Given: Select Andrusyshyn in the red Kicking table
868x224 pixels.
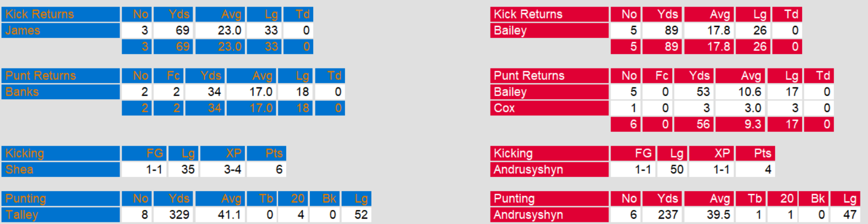Looking at the screenshot, I should pyautogui.click(x=528, y=170).
